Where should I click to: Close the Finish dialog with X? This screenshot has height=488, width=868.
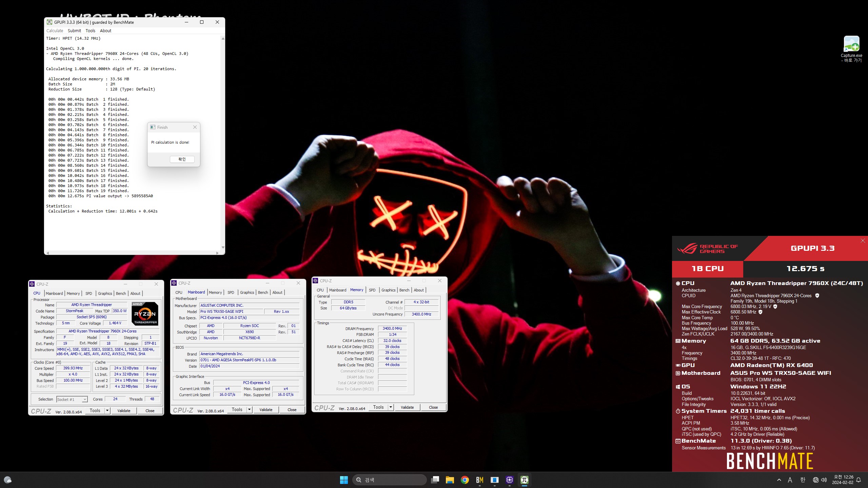[195, 127]
